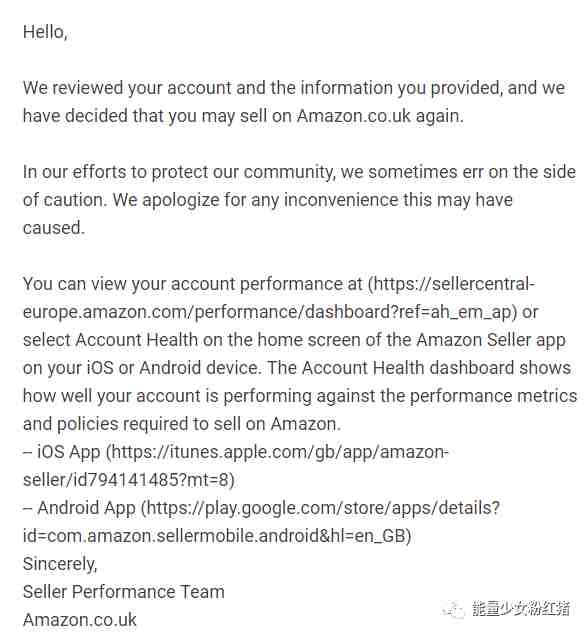Click the Chinese watermark account name
The image size is (588, 635).
coord(521,609)
